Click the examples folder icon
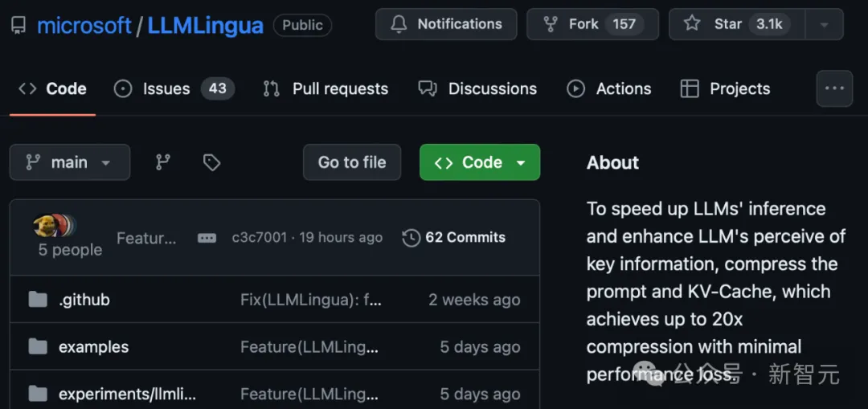The image size is (868, 409). 38,347
